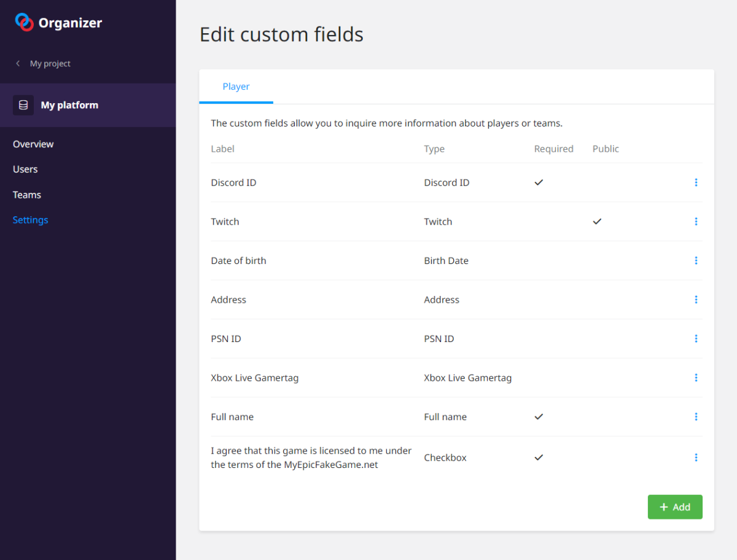Go back to My project
This screenshot has height=560, width=737.
[x=50, y=63]
